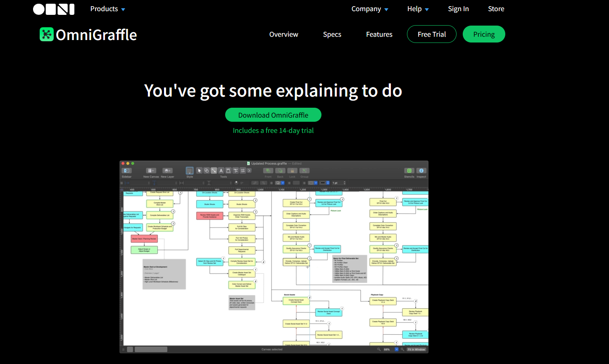
Task: Click the Omni logo in the header
Action: (x=54, y=9)
